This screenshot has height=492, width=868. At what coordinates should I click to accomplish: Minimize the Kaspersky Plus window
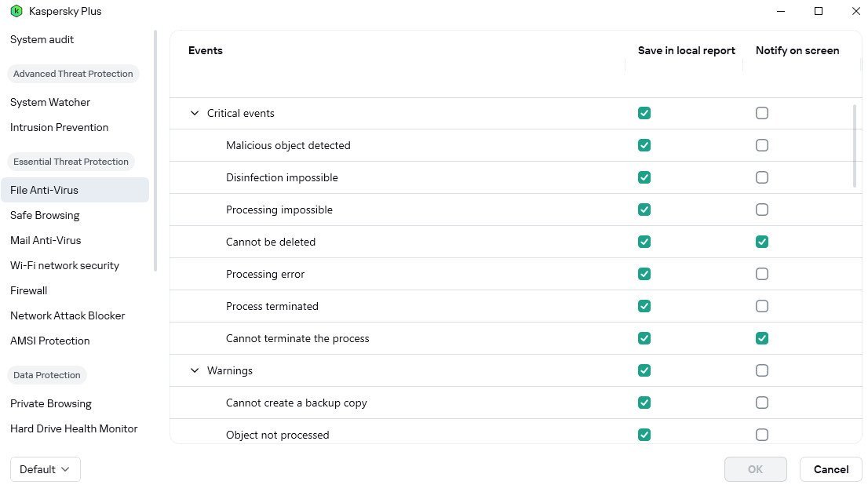point(781,11)
